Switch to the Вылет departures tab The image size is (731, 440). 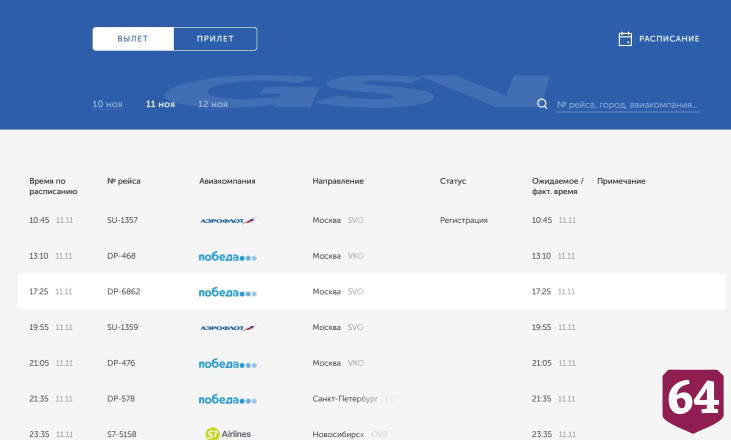133,39
